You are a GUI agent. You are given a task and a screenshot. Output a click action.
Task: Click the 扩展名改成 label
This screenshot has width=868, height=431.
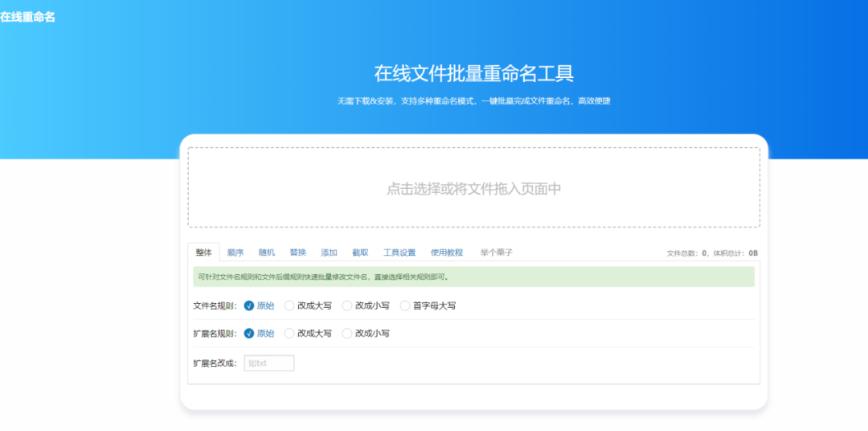[x=215, y=363]
